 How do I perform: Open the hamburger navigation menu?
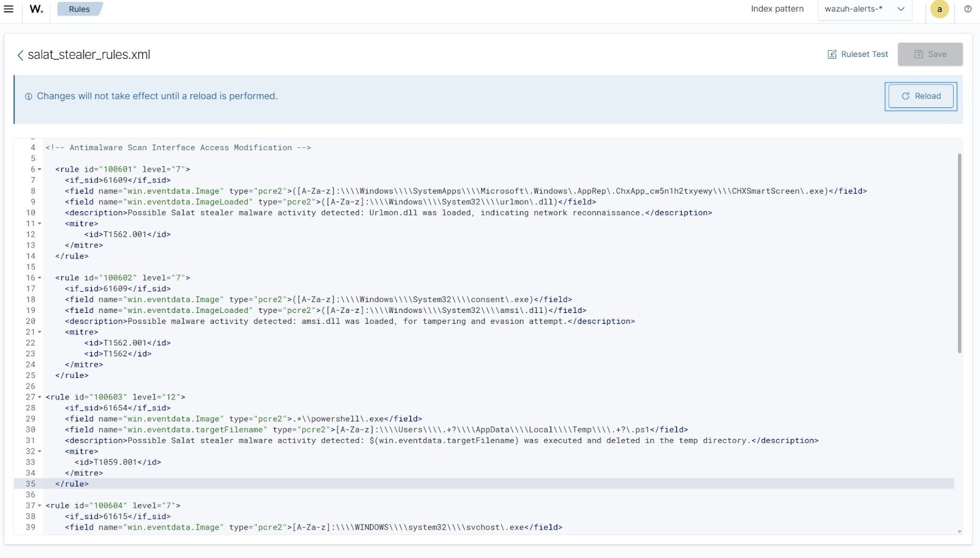tap(9, 9)
